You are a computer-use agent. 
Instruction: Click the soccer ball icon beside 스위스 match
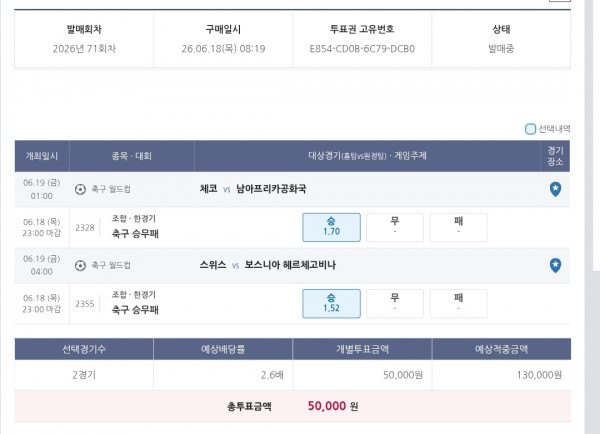(80, 265)
